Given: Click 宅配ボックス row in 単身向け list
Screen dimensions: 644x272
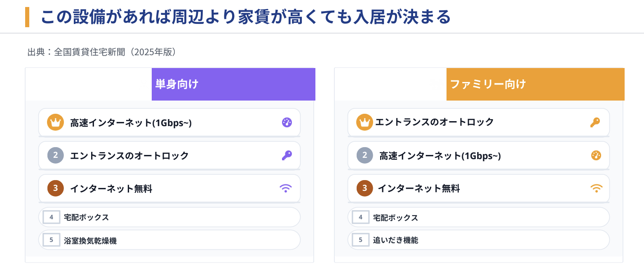Looking at the screenshot, I should (169, 217).
